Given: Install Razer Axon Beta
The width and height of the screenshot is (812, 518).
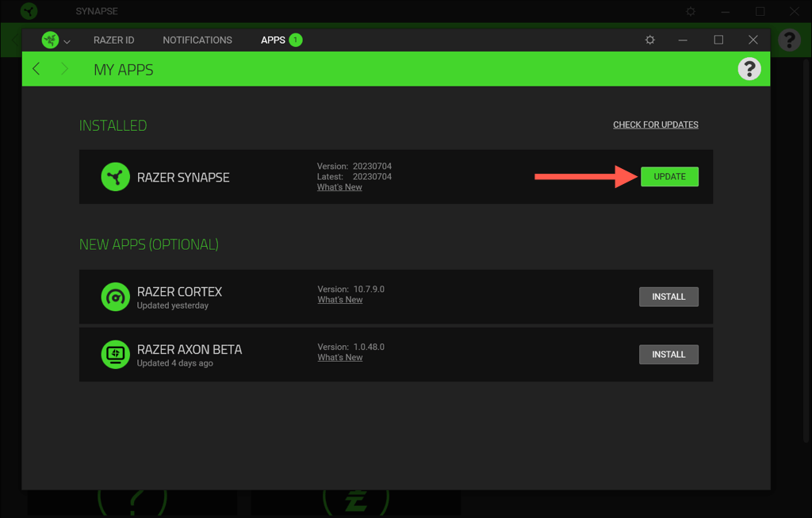Looking at the screenshot, I should coord(668,355).
